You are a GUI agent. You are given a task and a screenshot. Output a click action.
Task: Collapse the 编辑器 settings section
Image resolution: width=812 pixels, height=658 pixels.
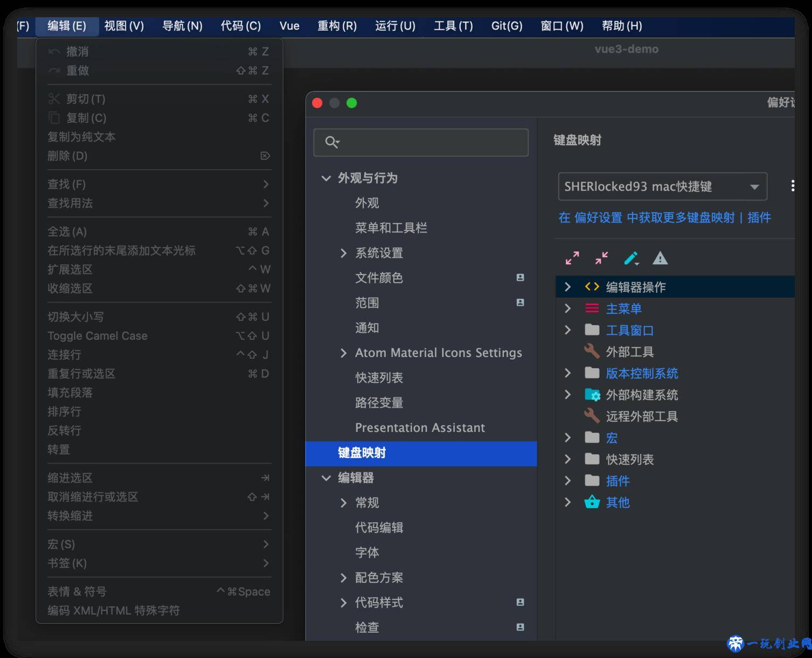click(x=326, y=478)
